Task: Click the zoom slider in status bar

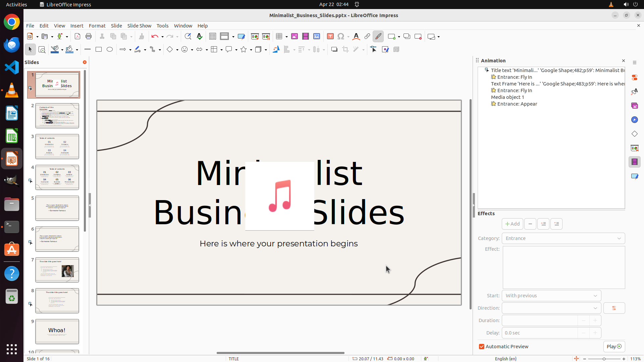Action: [604, 359]
